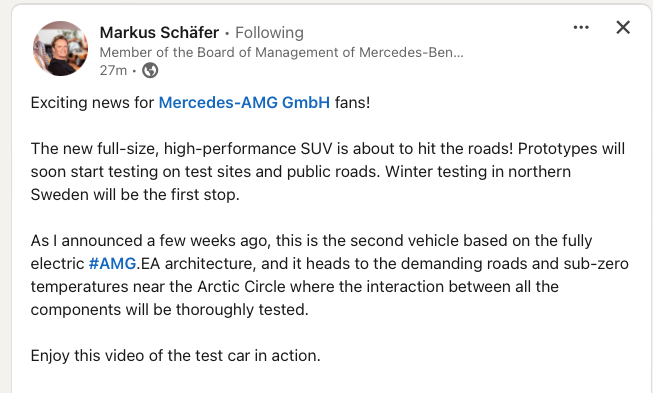Click the 27m post timestamp

pyautogui.click(x=113, y=70)
